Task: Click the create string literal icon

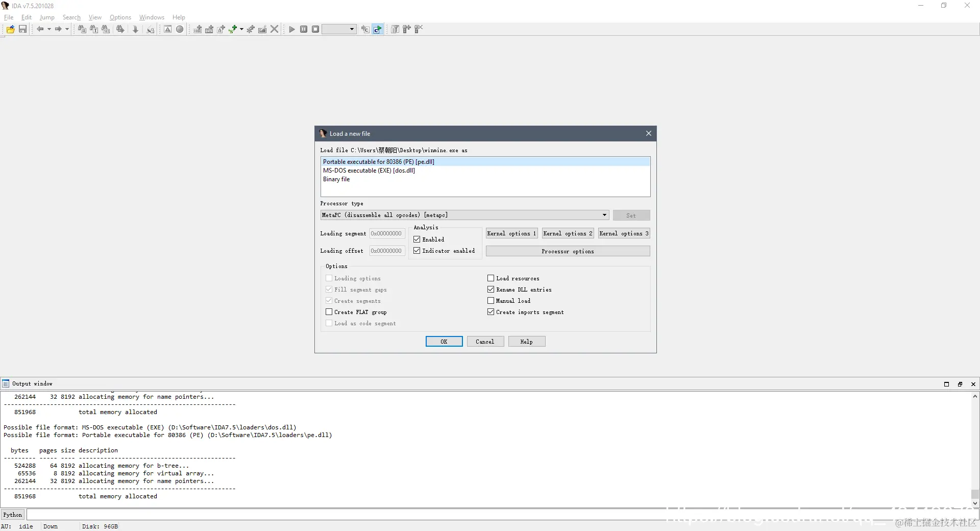Action: point(221,29)
